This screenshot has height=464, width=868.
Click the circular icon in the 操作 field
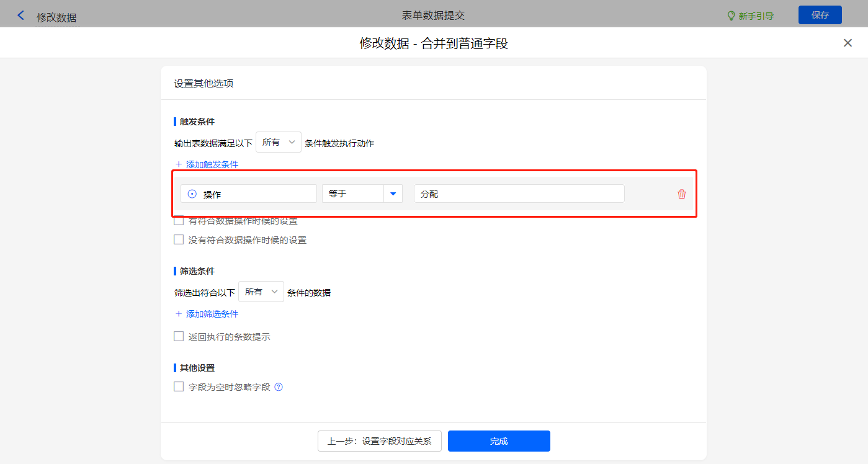[192, 194]
